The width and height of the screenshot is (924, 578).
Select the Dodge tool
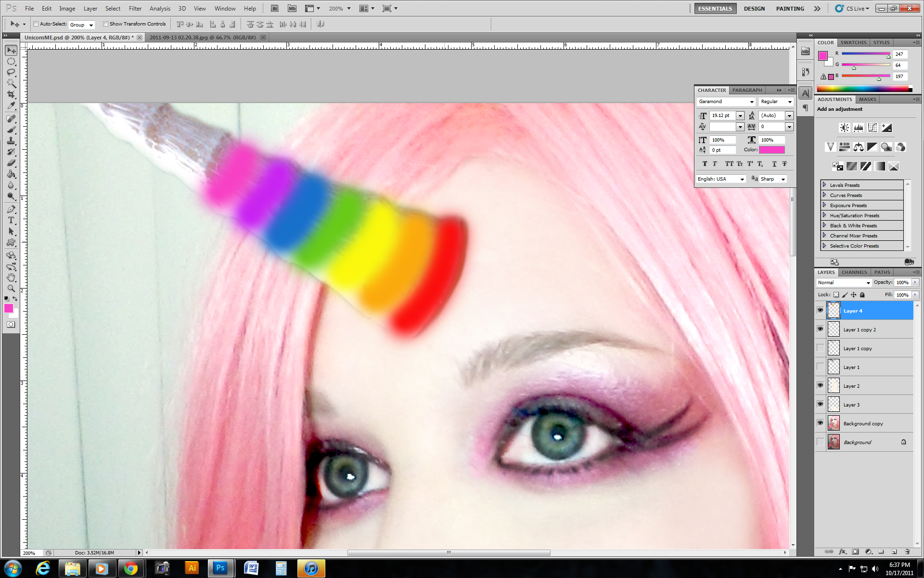(x=11, y=196)
